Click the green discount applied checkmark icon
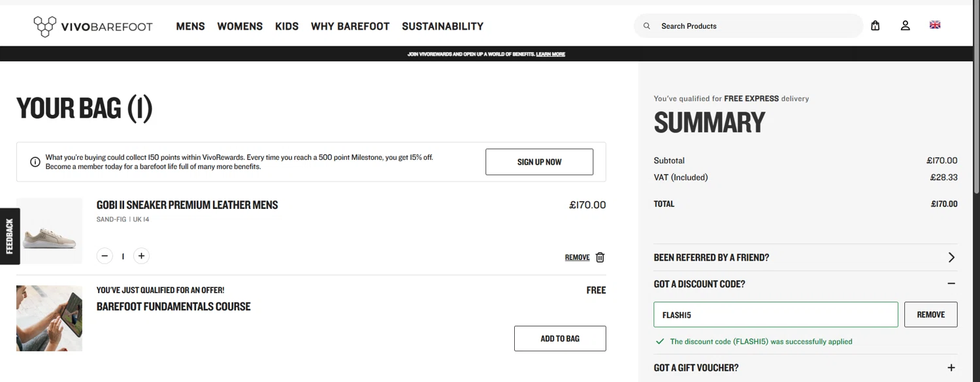Screen dimensions: 980x382 tap(660, 342)
